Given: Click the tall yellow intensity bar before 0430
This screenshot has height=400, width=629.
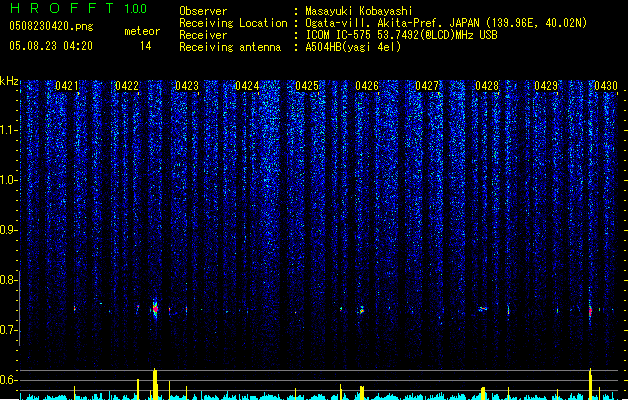Looking at the screenshot, I should click(590, 384).
